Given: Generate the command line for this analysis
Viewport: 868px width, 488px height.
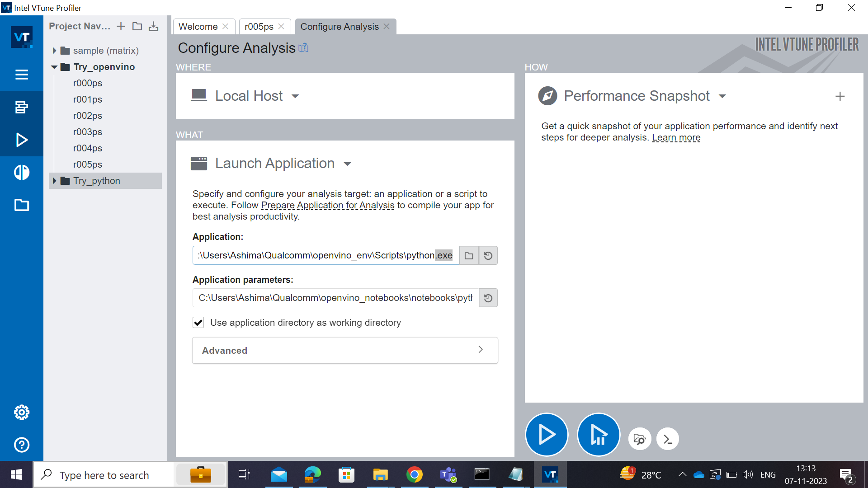Looking at the screenshot, I should pos(668,439).
